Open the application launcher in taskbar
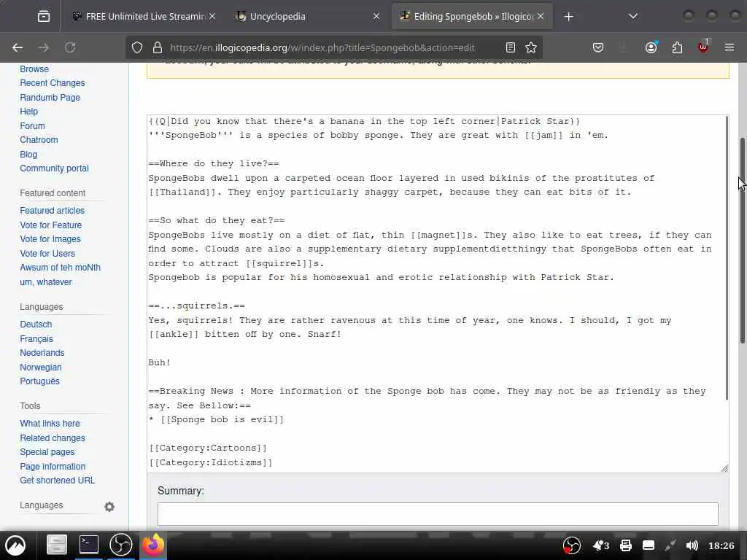 click(15, 545)
